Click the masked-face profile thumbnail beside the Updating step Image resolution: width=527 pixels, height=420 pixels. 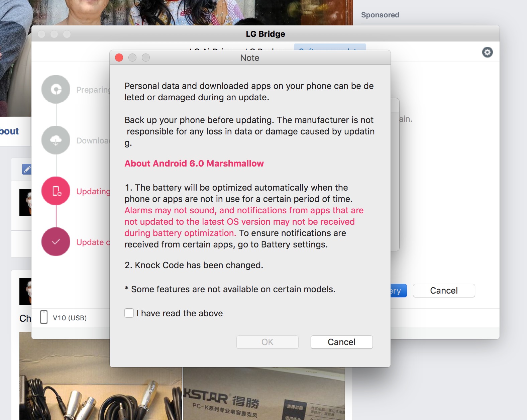[x=25, y=203]
